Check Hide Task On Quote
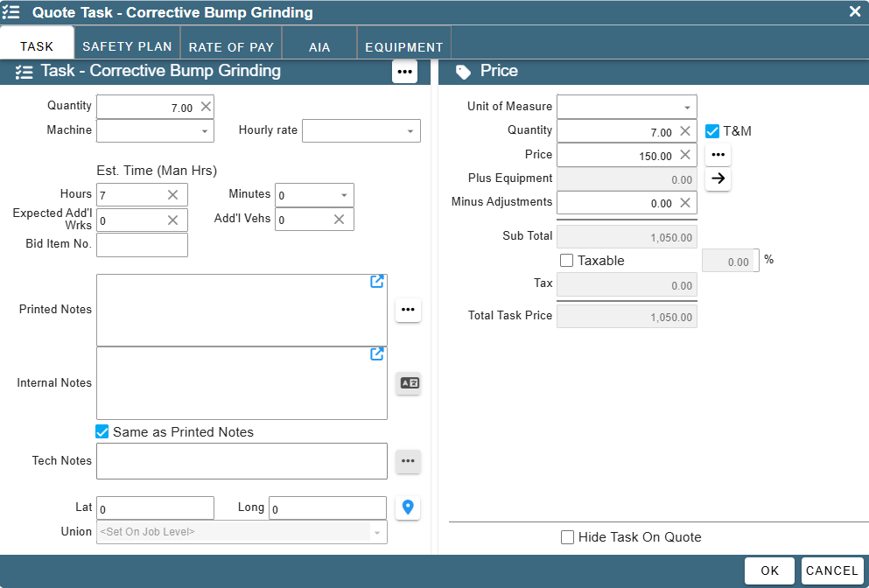Viewport: 869px width, 588px height. (567, 537)
